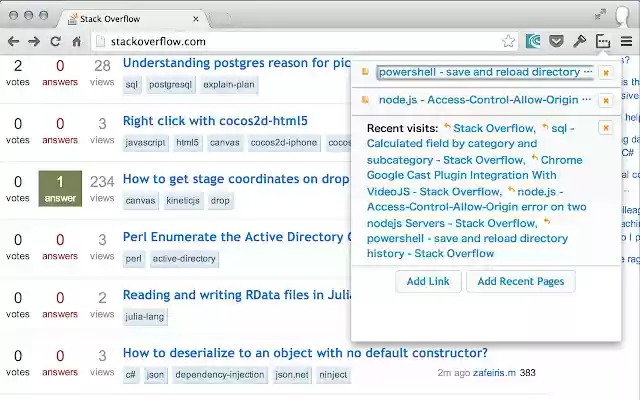640x400 pixels.
Task: Select the julia-lang tag
Action: (145, 317)
